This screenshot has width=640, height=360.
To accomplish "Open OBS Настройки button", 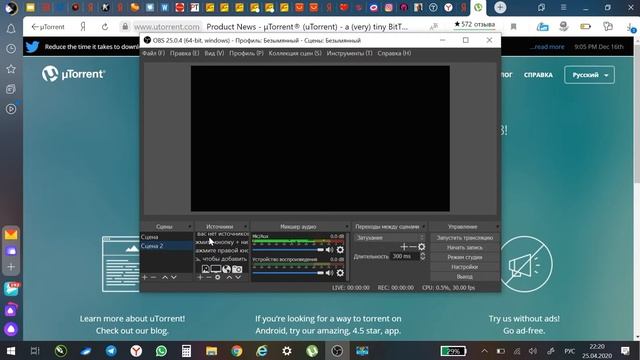I will click(464, 267).
